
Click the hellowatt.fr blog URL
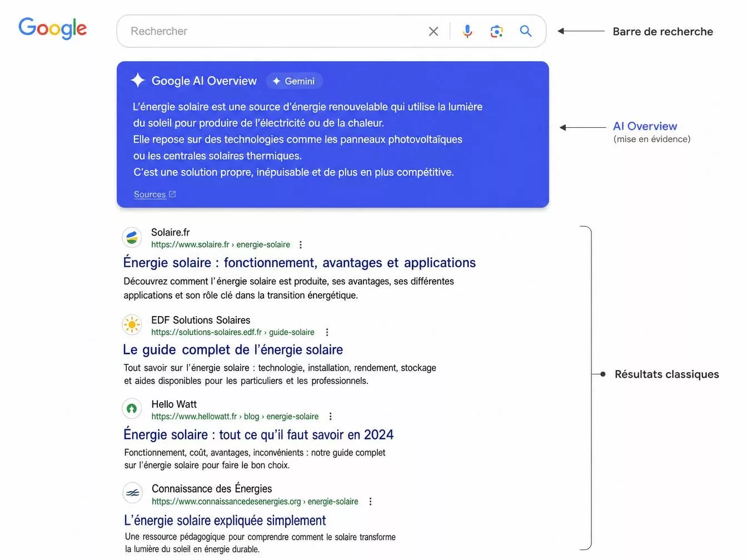[235, 417]
